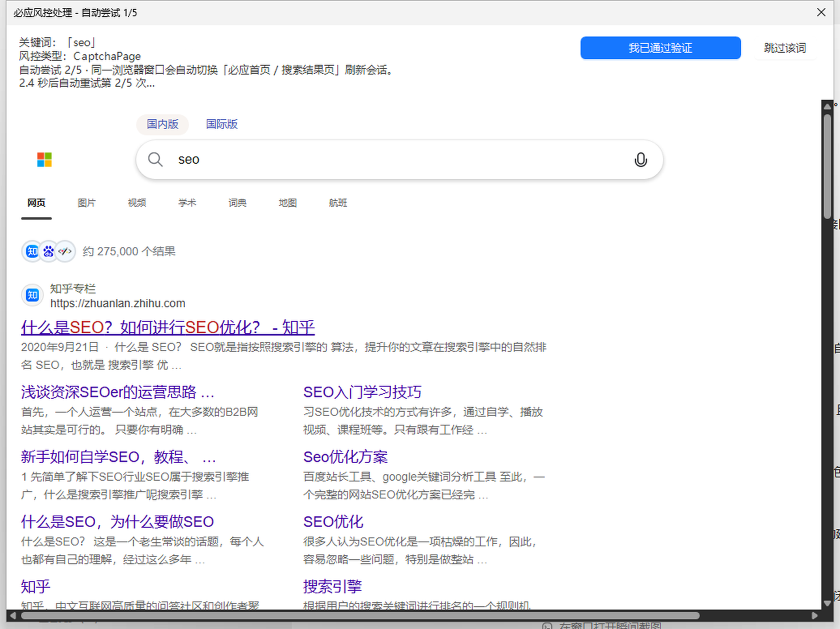Open the Seo优化方案 link
Screen dimensions: 840x629
345,457
